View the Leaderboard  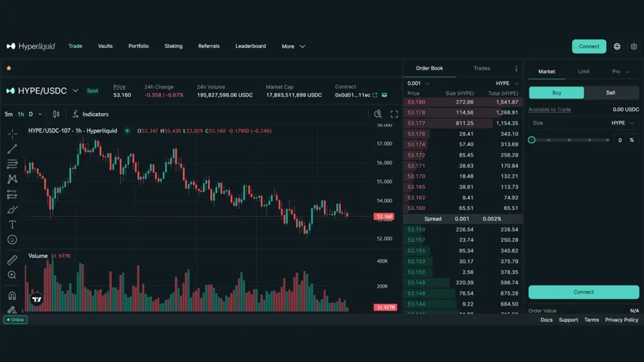click(x=250, y=46)
